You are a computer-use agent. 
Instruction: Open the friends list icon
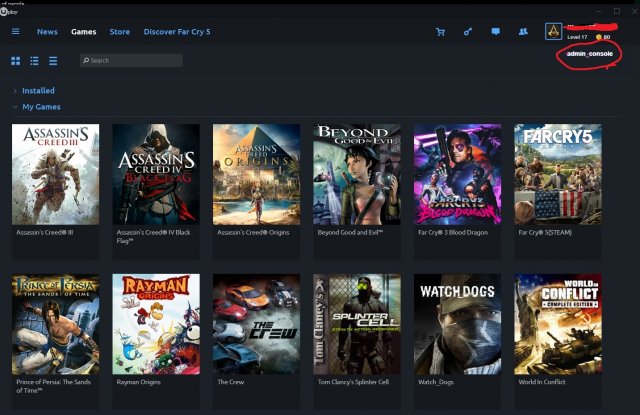coord(522,32)
